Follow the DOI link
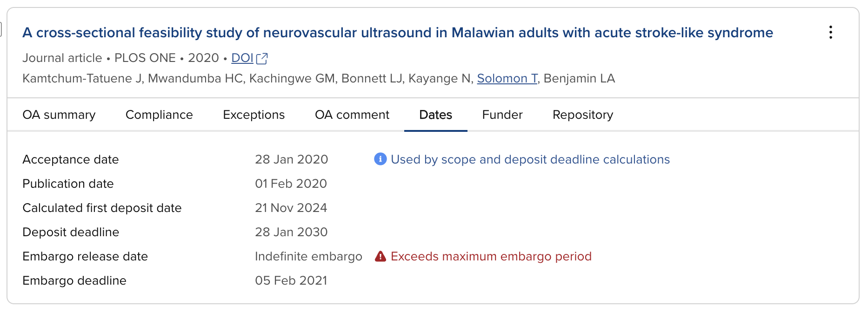This screenshot has height=314, width=868. click(242, 58)
